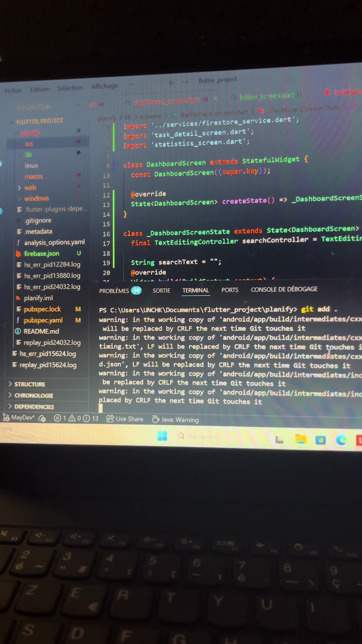Click the forward navigation arrow in title bar
This screenshot has height=644, width=362.
pyautogui.click(x=185, y=82)
